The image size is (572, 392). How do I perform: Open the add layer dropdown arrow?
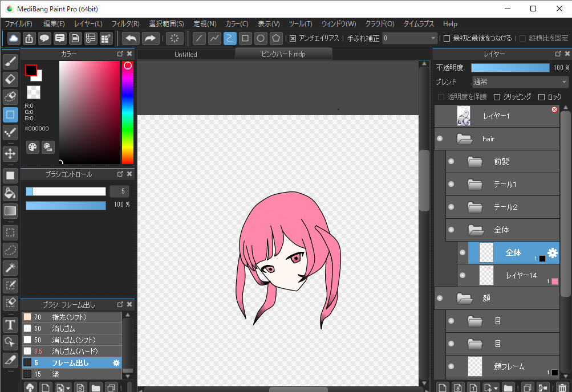[x=496, y=389]
